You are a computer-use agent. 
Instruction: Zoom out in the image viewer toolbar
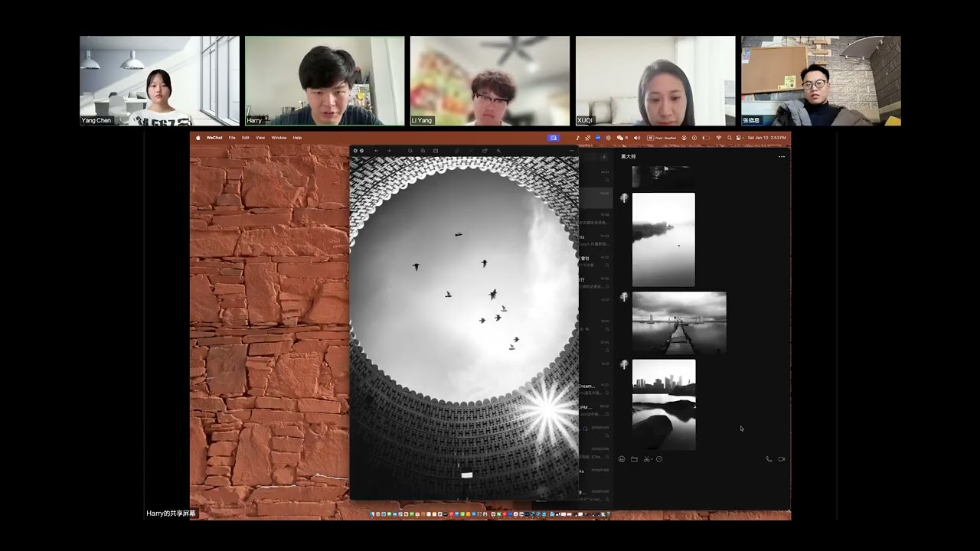coord(410,151)
